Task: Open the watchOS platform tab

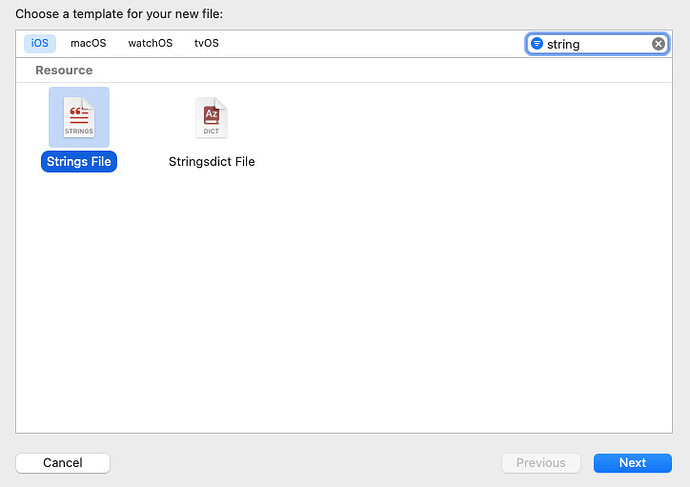Action: click(x=150, y=44)
